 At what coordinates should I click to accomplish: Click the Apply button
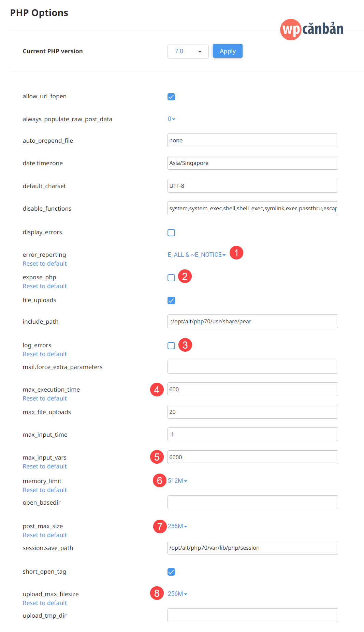click(x=227, y=51)
